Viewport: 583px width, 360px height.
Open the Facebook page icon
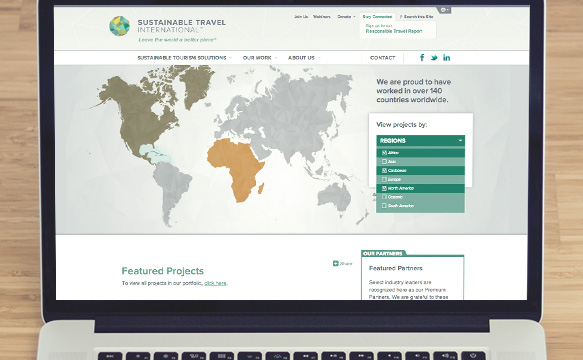422,58
